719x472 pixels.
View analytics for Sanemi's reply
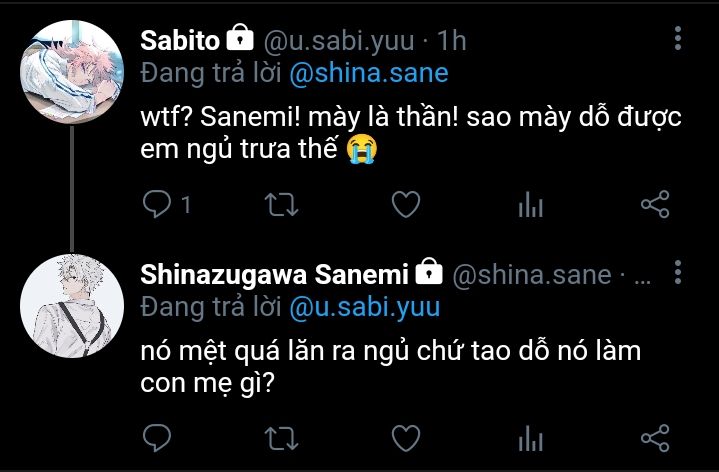[530, 437]
